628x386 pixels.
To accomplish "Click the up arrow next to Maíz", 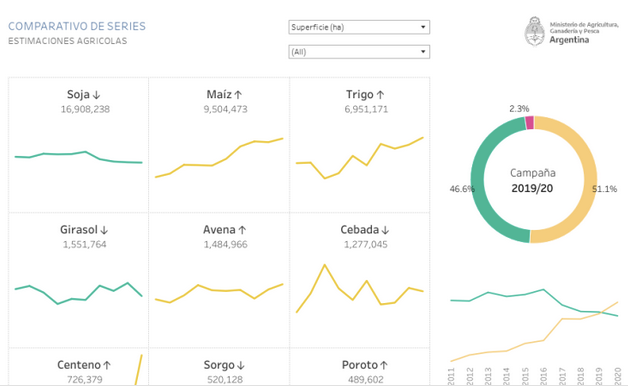I will click(x=238, y=95).
